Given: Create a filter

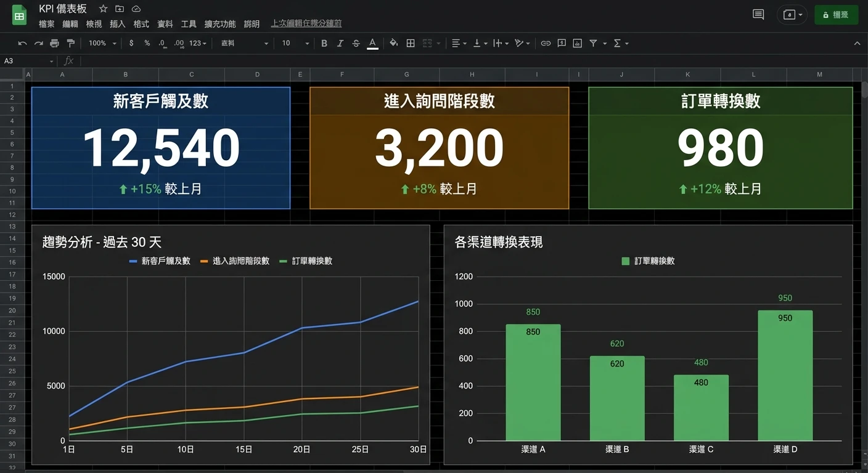Looking at the screenshot, I should point(593,43).
